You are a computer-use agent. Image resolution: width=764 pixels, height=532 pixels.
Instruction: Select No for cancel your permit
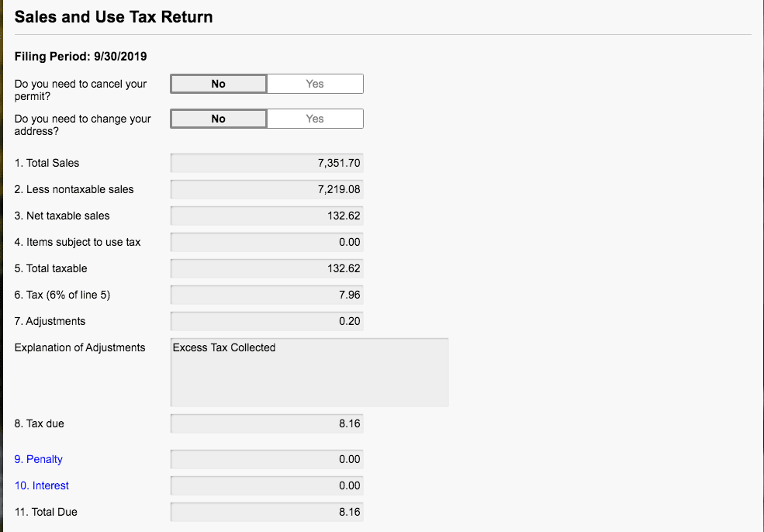tap(218, 84)
